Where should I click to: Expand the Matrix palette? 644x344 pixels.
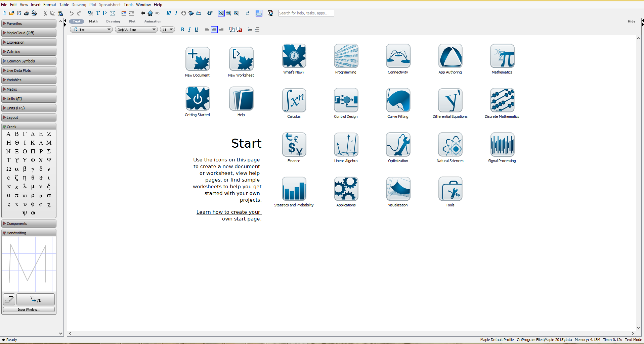29,89
